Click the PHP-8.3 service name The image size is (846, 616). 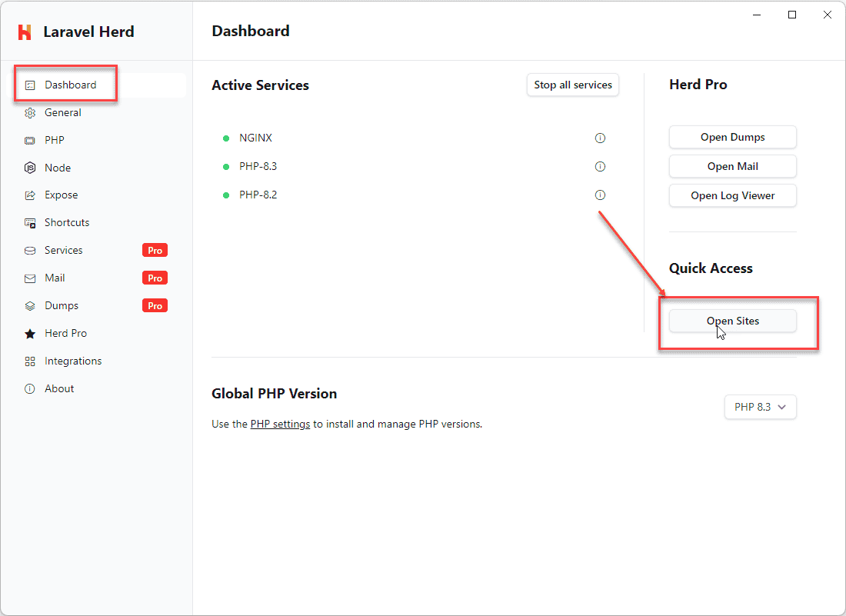258,167
